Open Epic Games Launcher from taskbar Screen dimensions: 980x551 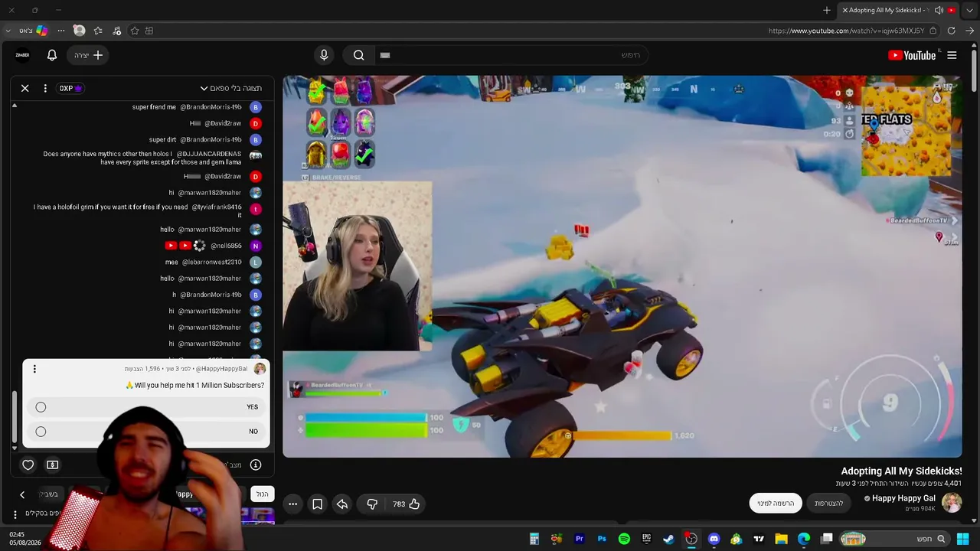click(646, 539)
